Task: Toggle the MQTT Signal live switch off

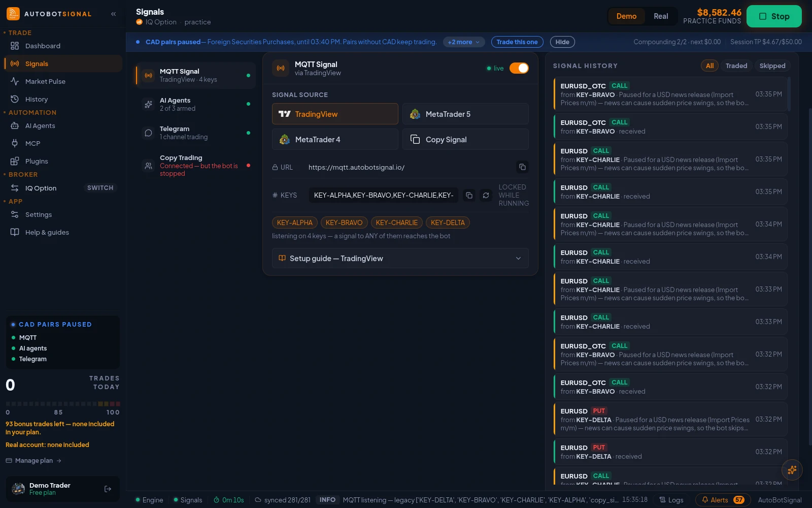Action: (519, 68)
